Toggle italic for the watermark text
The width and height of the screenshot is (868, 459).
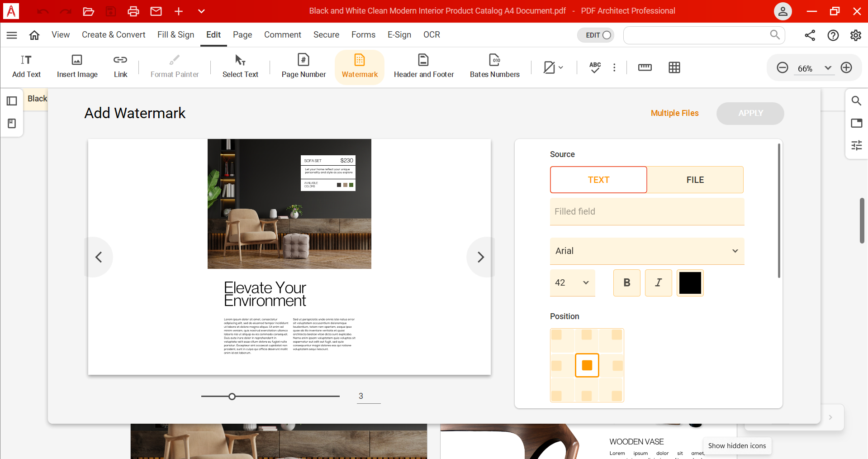658,282
